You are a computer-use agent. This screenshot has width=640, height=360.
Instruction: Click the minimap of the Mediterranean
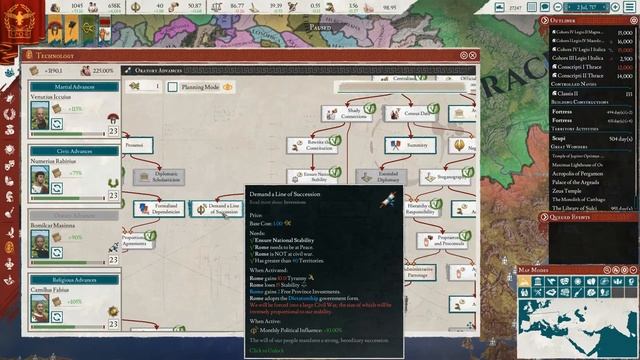pyautogui.click(x=578, y=329)
